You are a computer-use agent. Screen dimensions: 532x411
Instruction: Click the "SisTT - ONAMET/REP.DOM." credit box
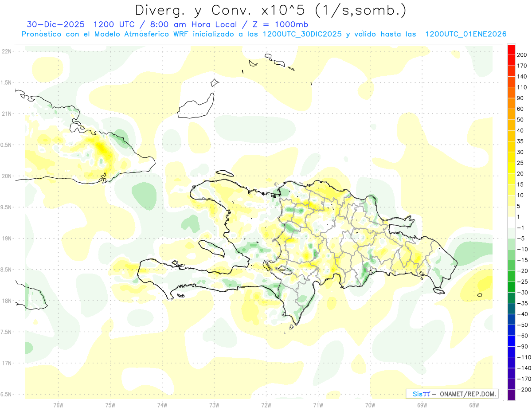tap(452, 394)
